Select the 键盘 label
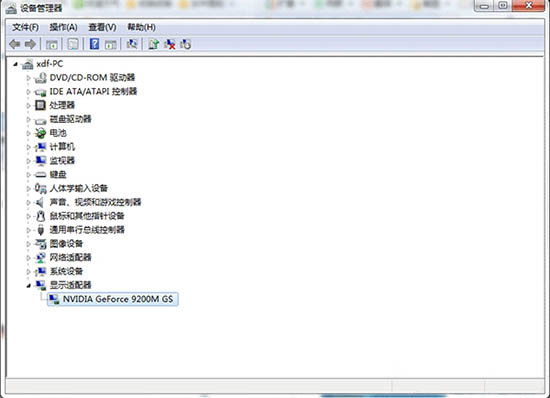Viewport: 550px width, 398px height. pos(58,174)
